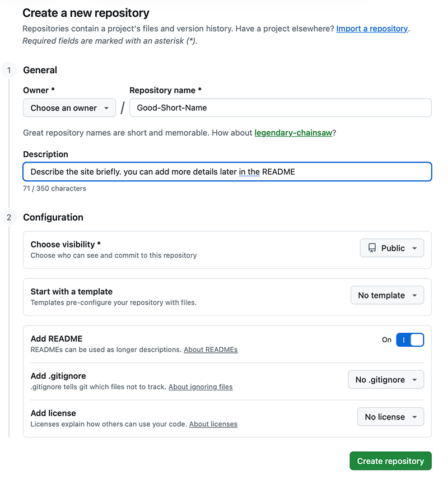This screenshot has height=480, width=448.
Task: Click the 71 / 350 characters counter
Action: tap(54, 189)
